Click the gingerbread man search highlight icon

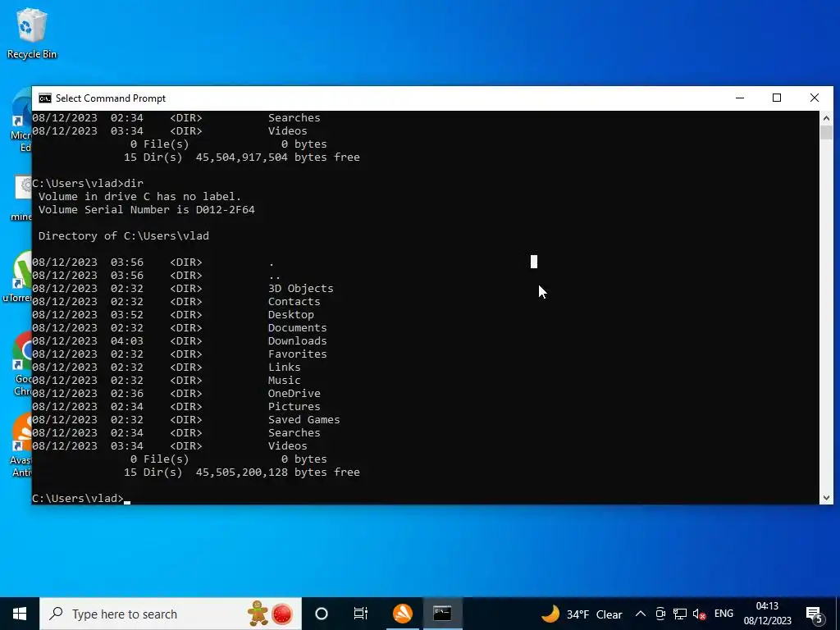258,614
